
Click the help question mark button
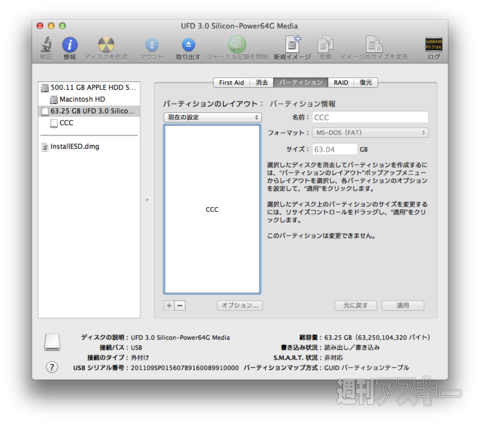pyautogui.click(x=52, y=367)
